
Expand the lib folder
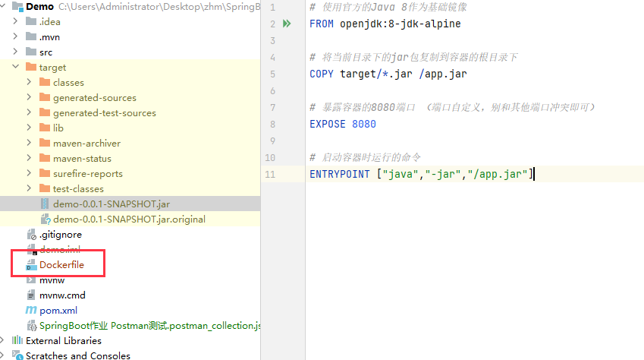coord(29,128)
